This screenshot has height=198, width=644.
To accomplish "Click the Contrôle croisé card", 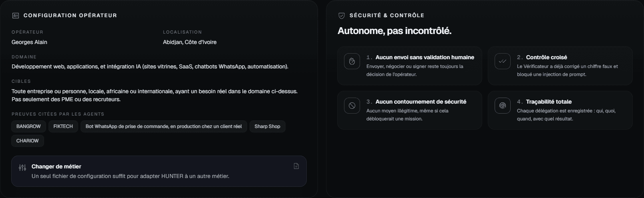I will 560,66.
